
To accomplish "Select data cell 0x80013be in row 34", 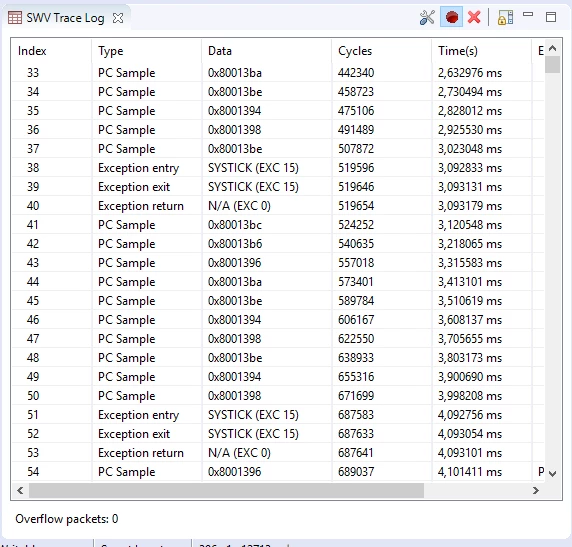I will [x=235, y=92].
